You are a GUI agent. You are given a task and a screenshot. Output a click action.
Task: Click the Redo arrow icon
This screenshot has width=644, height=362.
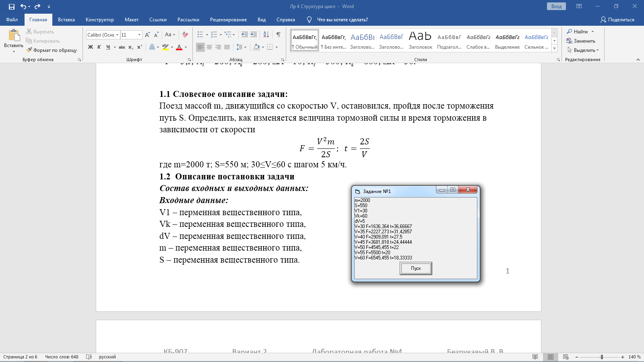(37, 6)
